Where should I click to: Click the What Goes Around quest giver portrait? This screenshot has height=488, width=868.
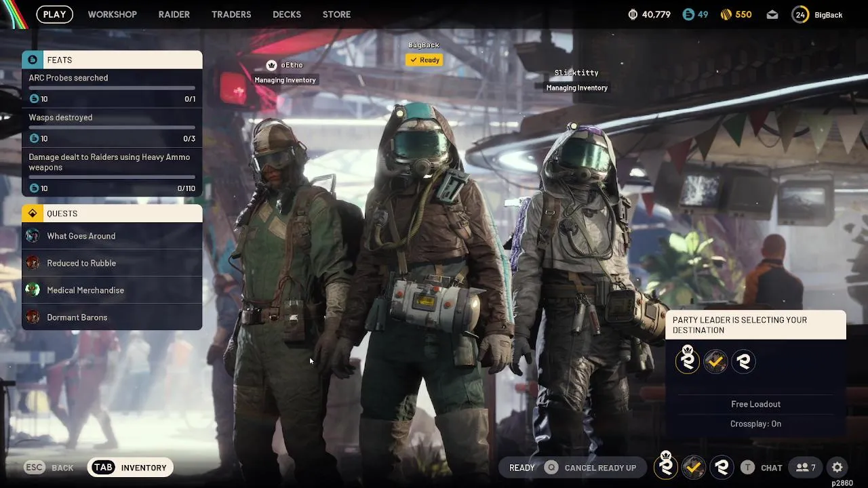point(33,236)
